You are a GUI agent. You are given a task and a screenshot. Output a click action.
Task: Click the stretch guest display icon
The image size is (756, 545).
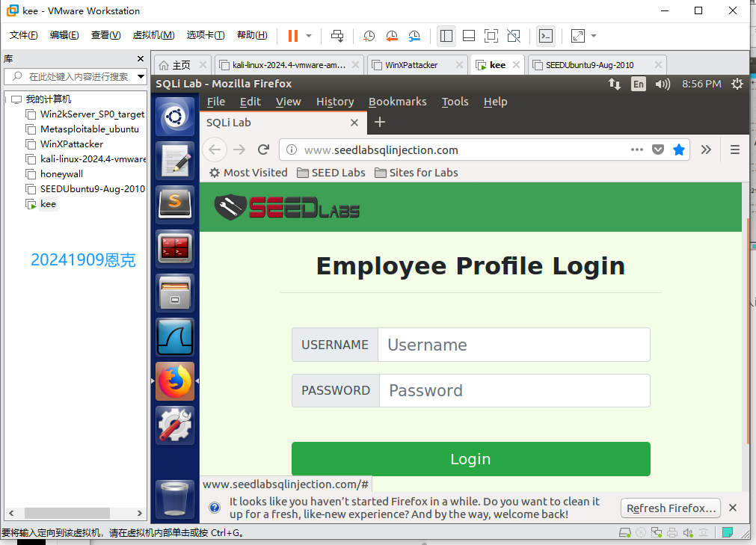click(x=577, y=36)
